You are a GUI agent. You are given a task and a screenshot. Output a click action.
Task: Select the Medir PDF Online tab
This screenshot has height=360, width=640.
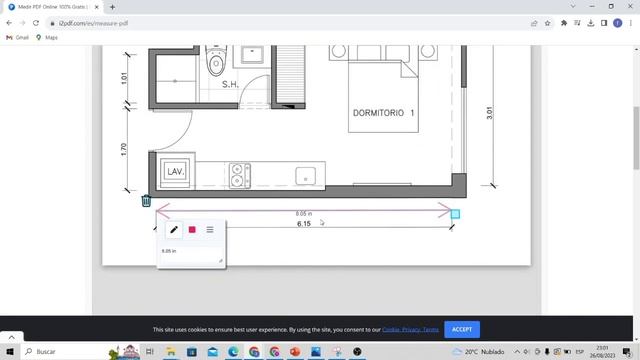point(53,7)
